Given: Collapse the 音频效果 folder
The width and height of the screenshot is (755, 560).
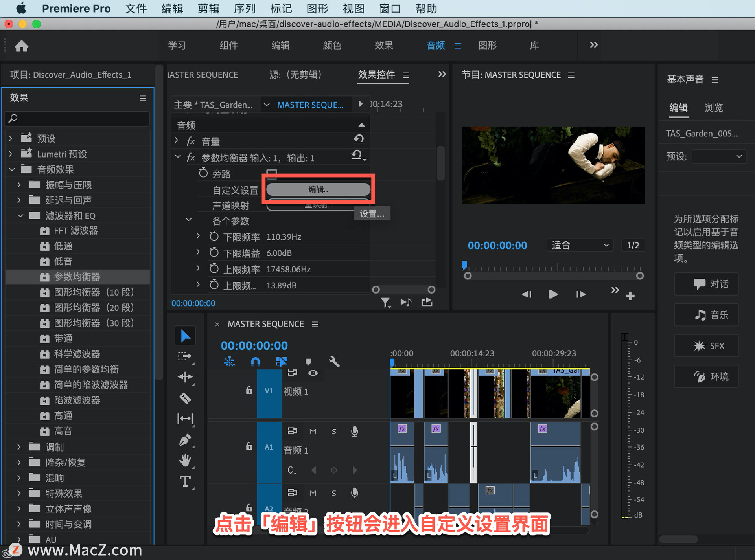Looking at the screenshot, I should coord(12,169).
